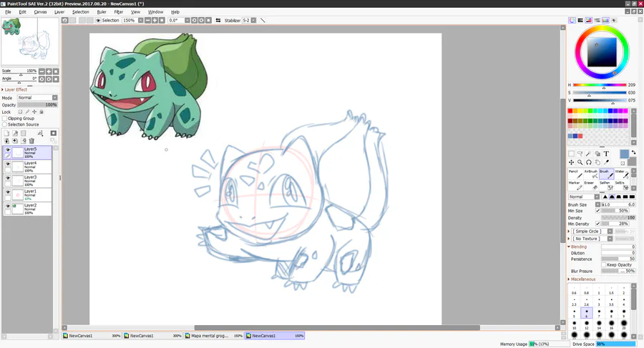Screen dimensions: 644x348
Task: Pick the red swatch in palette
Action: pyautogui.click(x=570, y=111)
